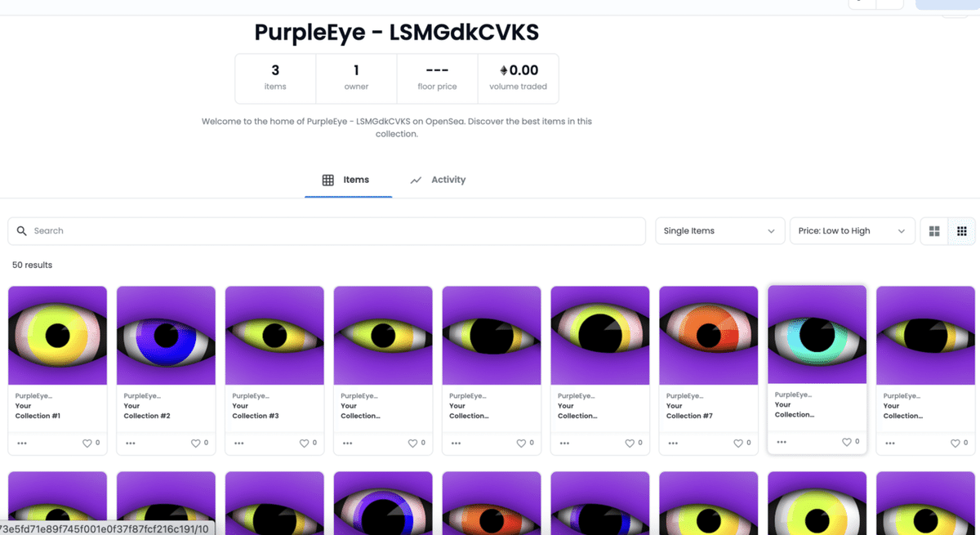Switch to the large grid view icon
Image resolution: width=980 pixels, height=535 pixels.
934,231
